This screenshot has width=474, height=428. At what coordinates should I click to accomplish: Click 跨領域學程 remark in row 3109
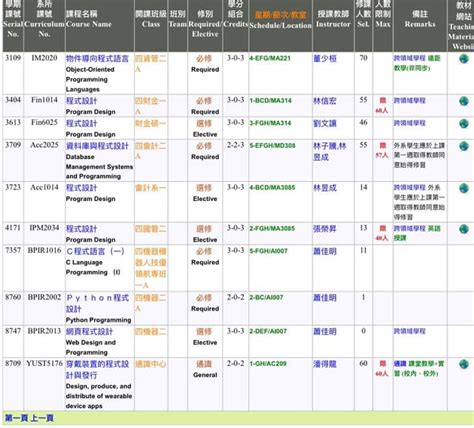coord(410,58)
